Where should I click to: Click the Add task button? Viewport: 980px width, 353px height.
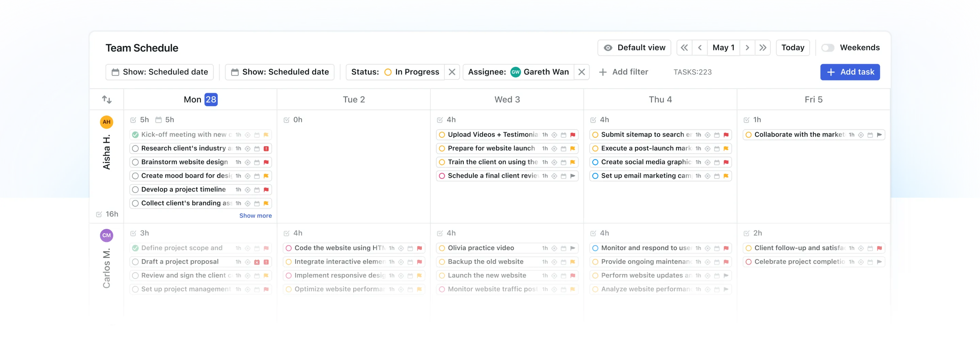click(850, 72)
